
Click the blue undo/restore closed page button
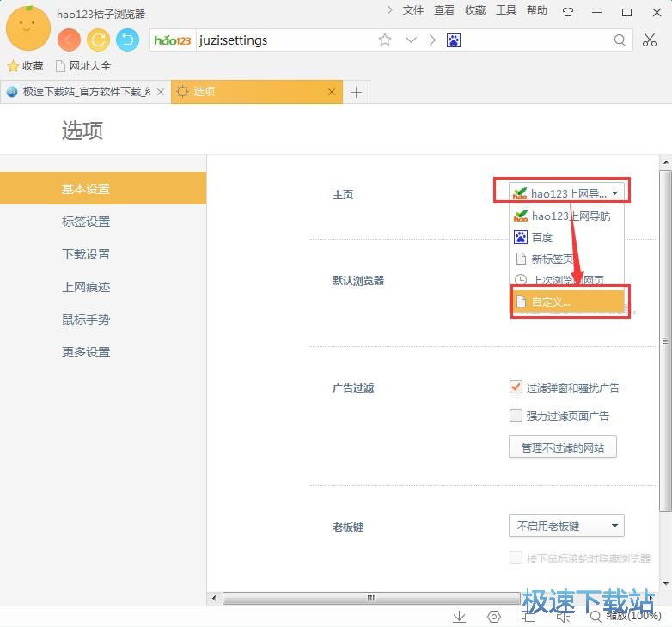tap(127, 40)
